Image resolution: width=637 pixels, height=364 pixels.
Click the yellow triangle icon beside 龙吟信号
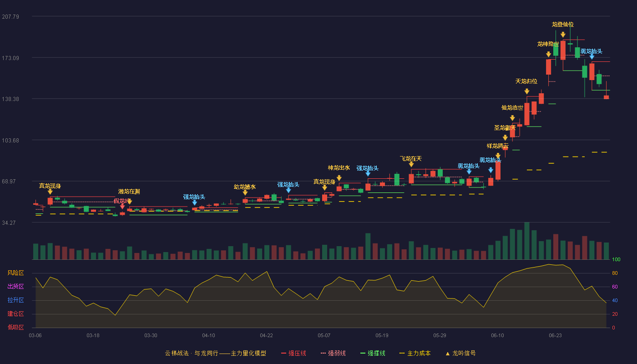click(x=448, y=354)
